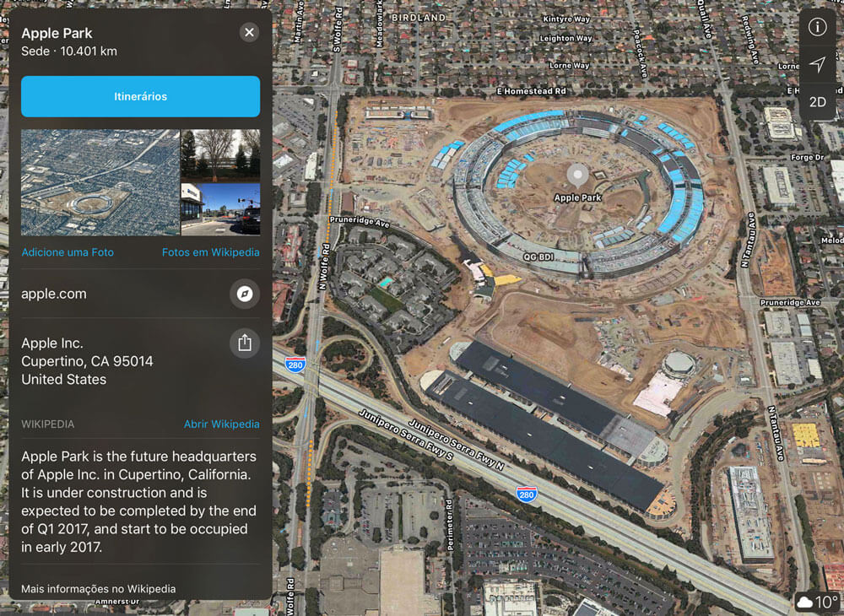Tap the current location arrow icon
Screen dimensions: 844x616
tap(817, 65)
